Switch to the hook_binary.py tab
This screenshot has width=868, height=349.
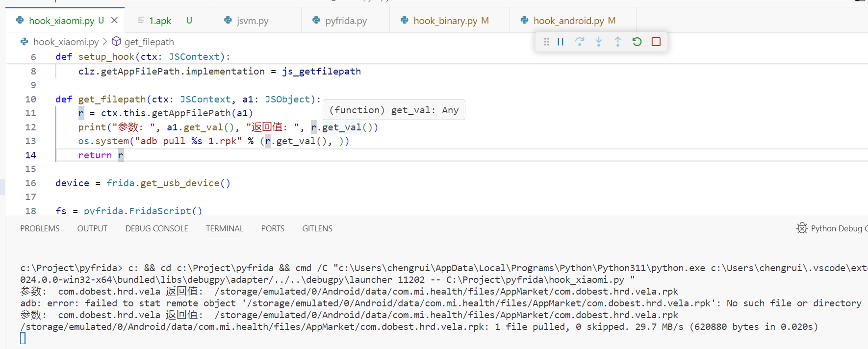445,21
